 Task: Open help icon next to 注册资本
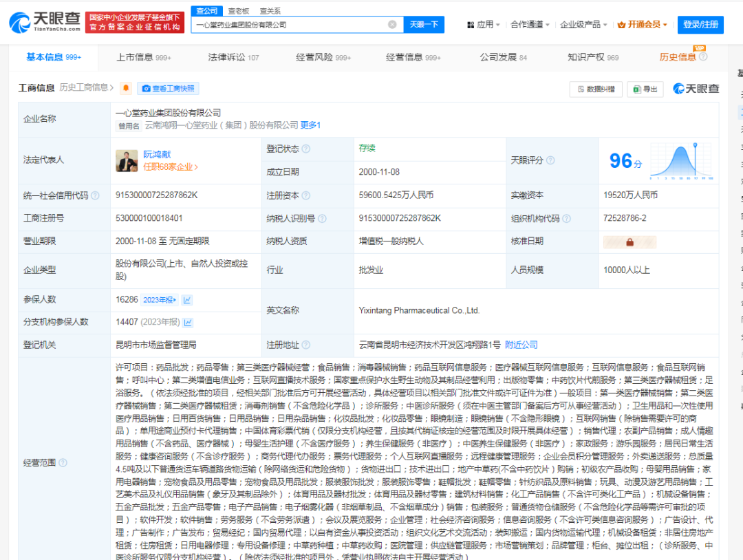pos(306,195)
